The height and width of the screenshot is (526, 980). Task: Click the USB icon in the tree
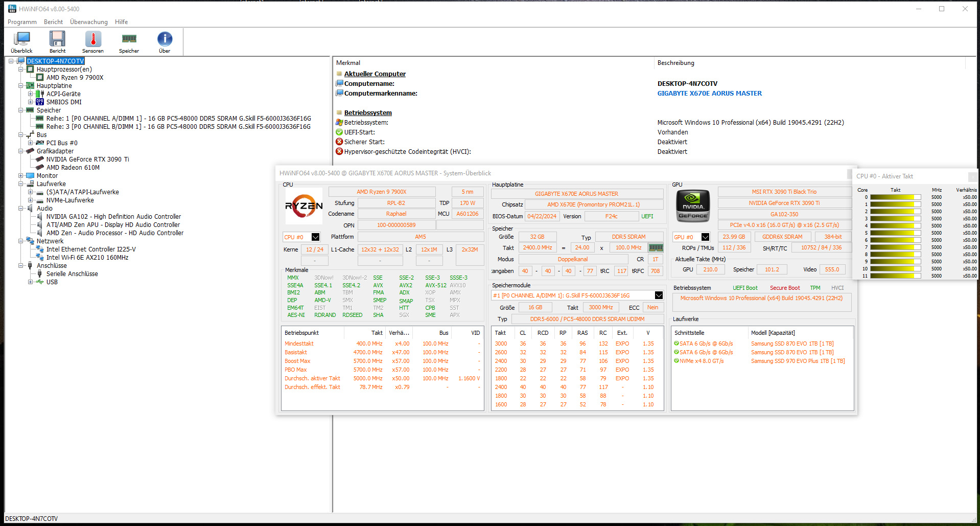(40, 282)
